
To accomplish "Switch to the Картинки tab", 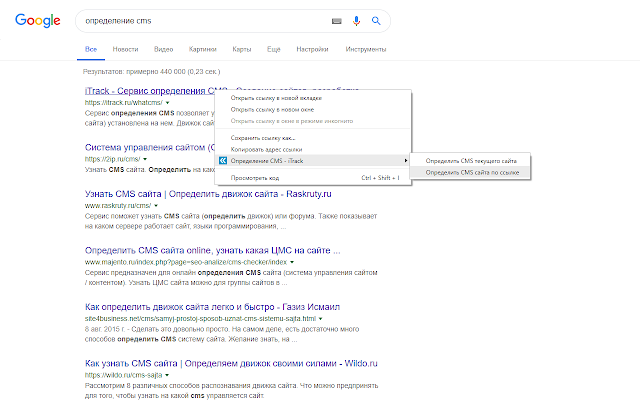I will [x=203, y=48].
